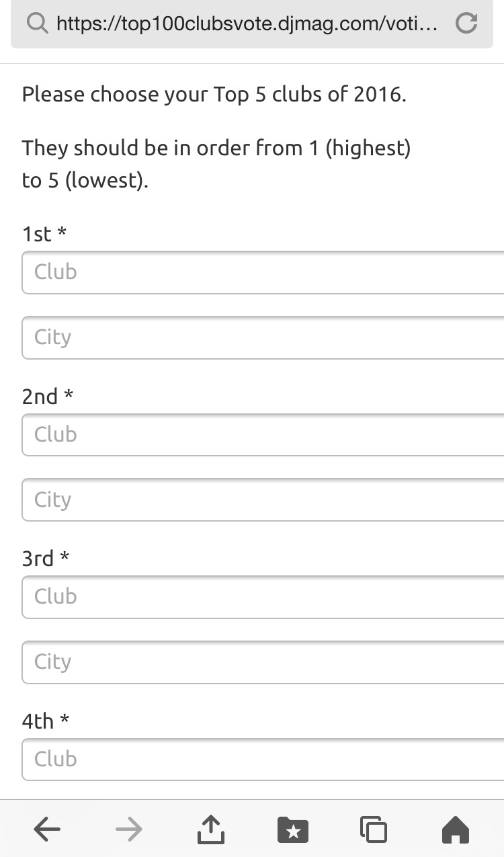Focus the 3rd place City field
The width and height of the screenshot is (504, 857).
click(263, 662)
